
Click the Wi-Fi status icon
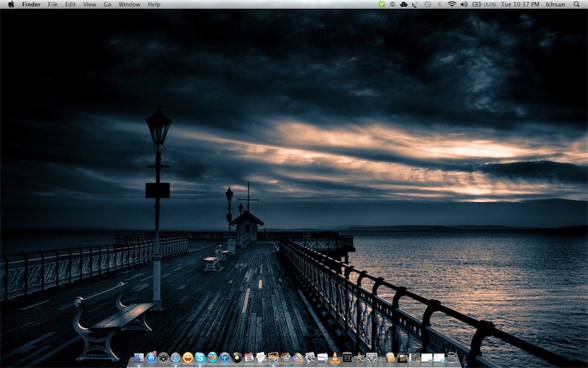451,4
